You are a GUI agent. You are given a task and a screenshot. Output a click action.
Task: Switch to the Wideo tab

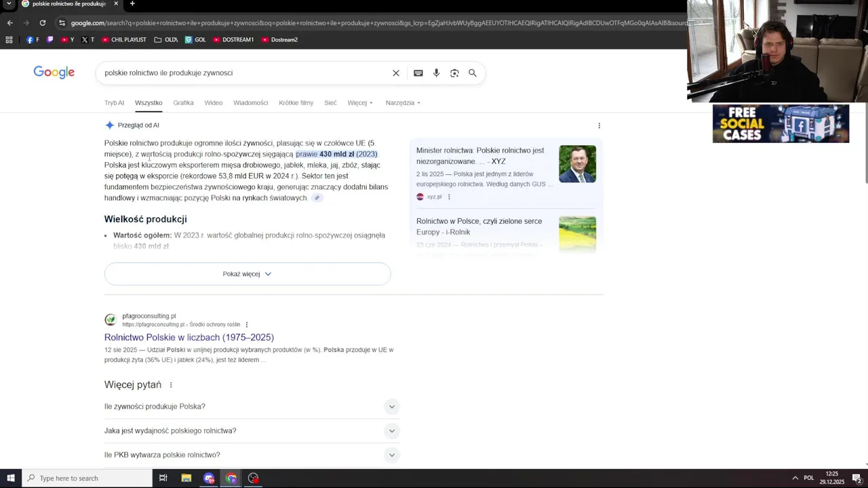tap(214, 103)
